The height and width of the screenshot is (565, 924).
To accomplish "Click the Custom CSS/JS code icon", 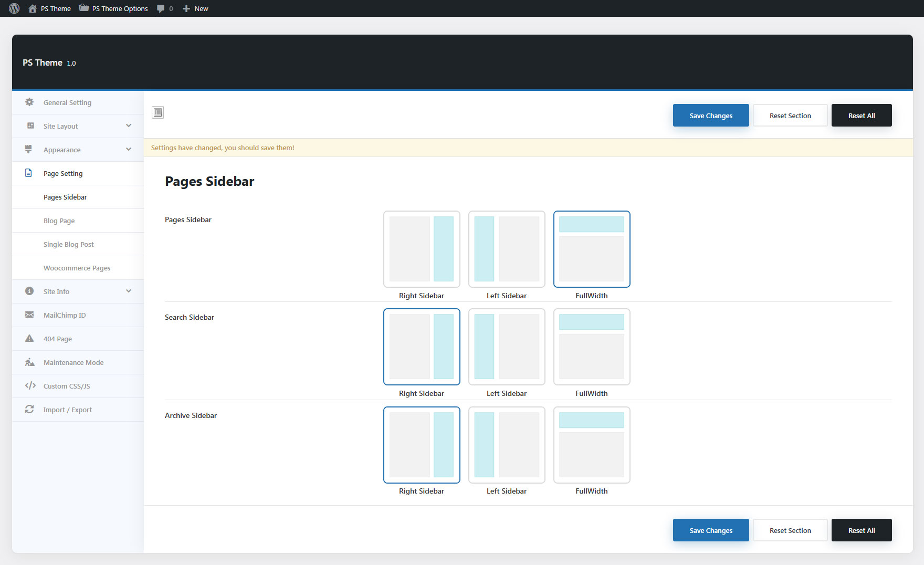I will pos(30,386).
